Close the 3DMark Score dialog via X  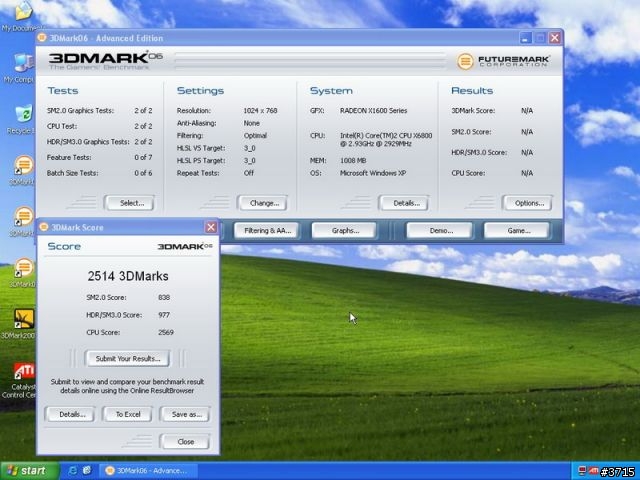(211, 227)
